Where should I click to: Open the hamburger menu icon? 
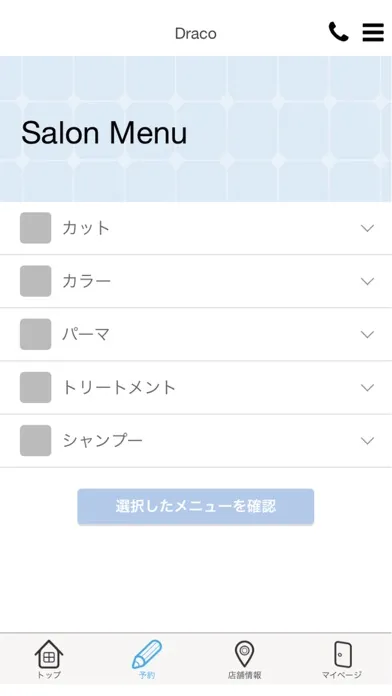373,32
